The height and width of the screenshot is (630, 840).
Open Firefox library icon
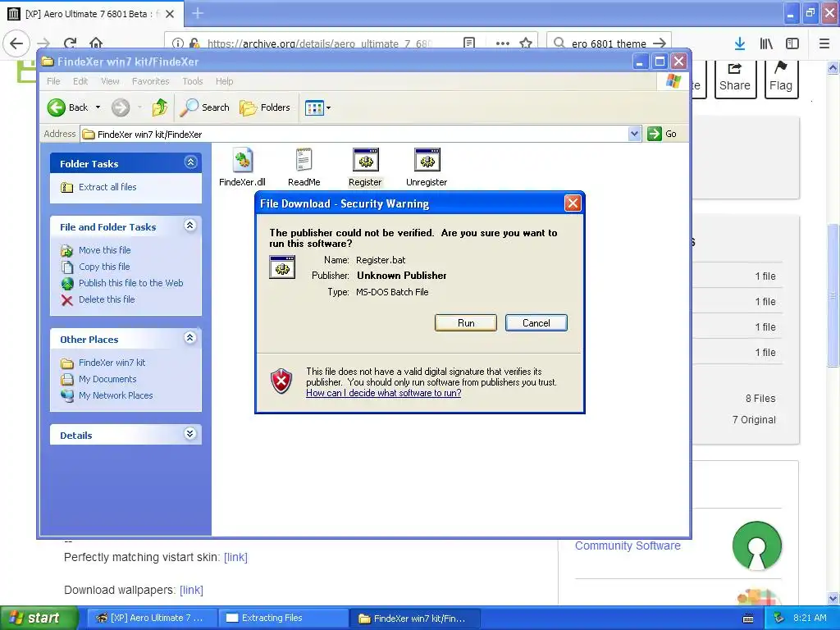(x=766, y=43)
